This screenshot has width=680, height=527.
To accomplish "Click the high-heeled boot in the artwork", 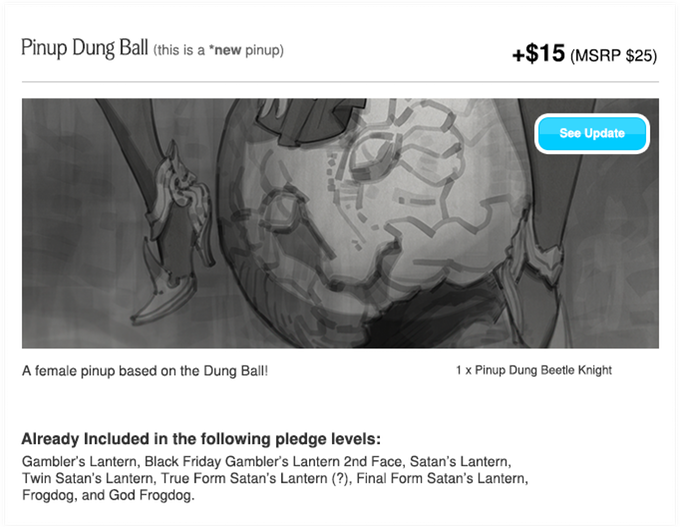I will pyautogui.click(x=173, y=234).
